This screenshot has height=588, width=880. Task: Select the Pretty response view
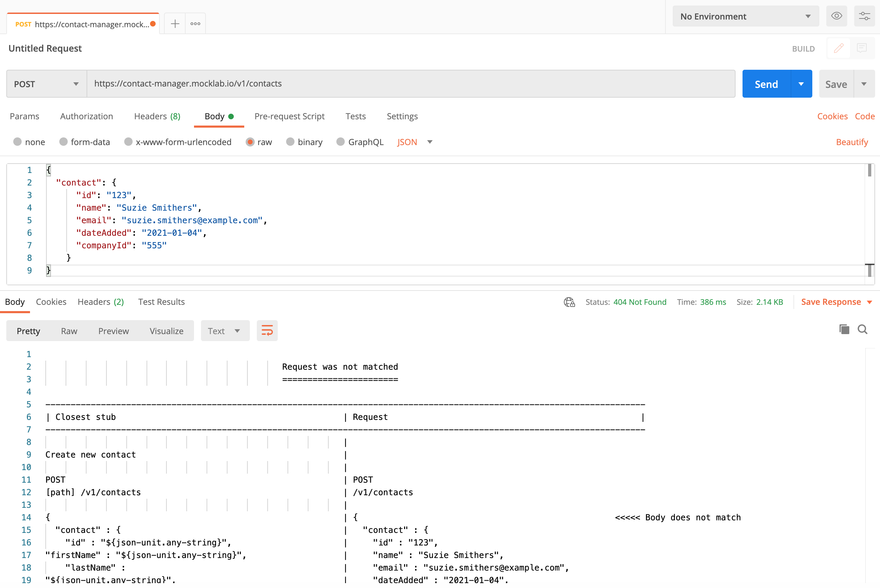[28, 331]
